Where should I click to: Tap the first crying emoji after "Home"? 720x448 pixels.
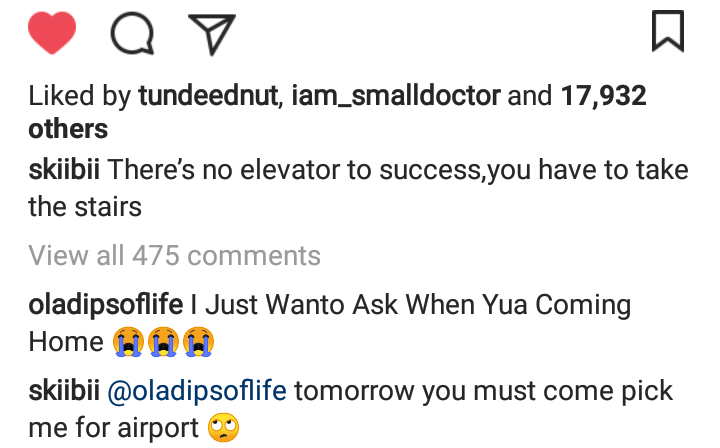[129, 343]
